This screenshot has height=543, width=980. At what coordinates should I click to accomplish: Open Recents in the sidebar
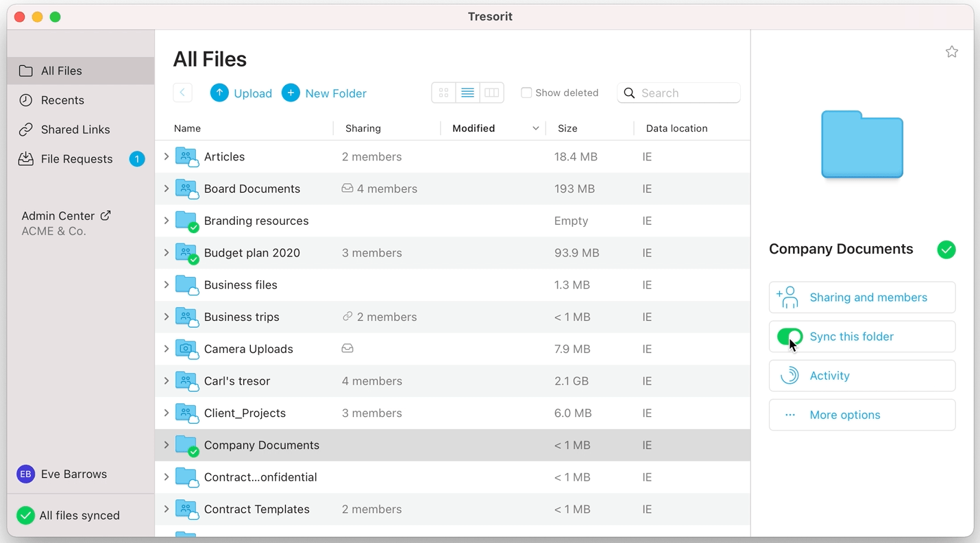[x=81, y=100]
